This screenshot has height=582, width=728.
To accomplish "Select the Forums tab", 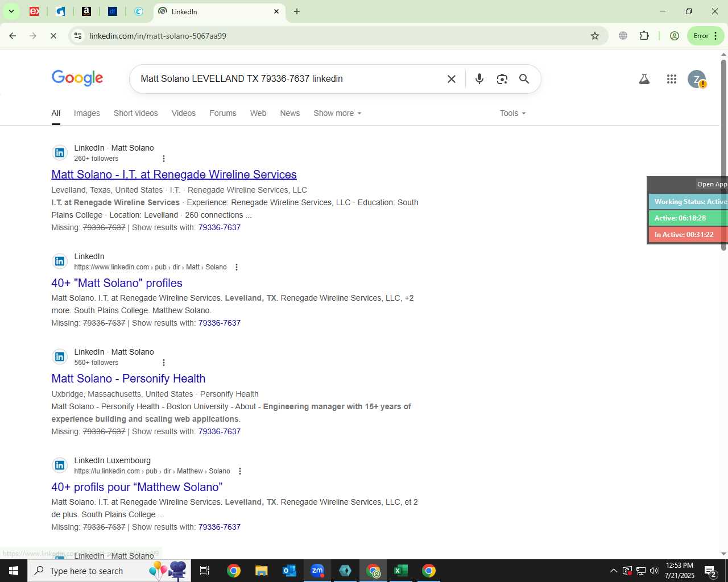I will 223,113.
